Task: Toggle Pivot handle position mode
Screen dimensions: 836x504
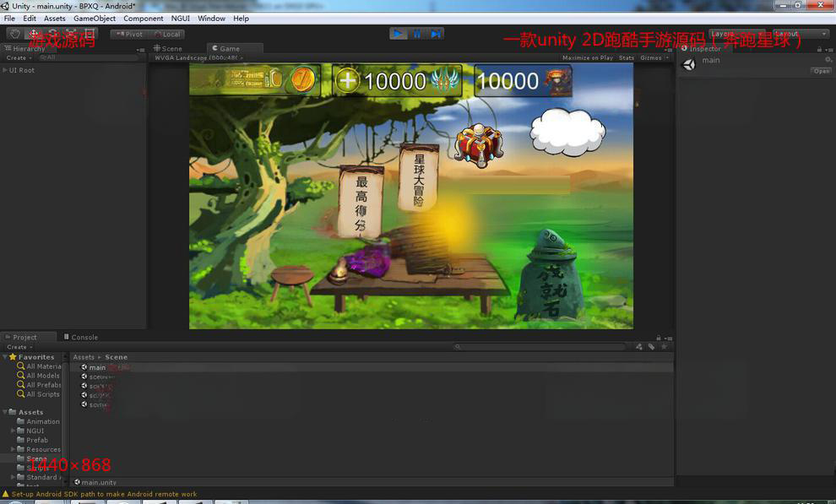Action: click(129, 34)
